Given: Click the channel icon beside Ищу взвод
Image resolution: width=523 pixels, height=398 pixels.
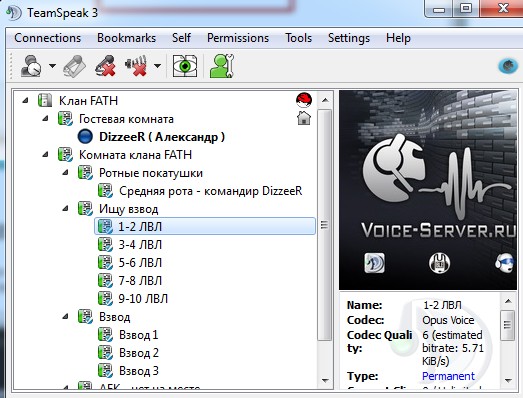Looking at the screenshot, I should (85, 209).
